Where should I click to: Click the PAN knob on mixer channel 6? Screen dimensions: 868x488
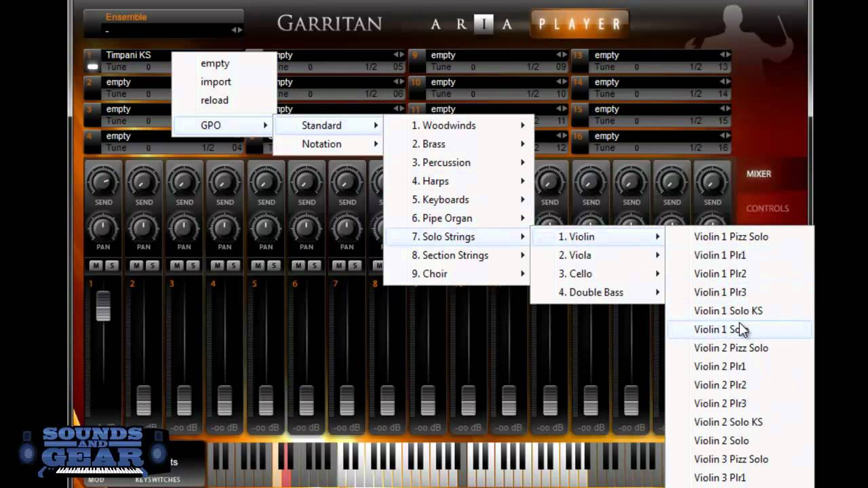(x=307, y=226)
